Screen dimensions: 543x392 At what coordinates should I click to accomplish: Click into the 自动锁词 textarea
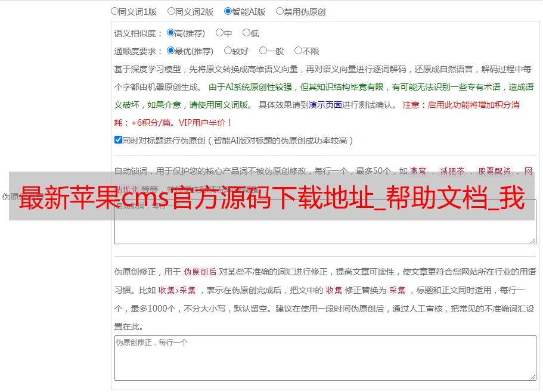(x=325, y=222)
